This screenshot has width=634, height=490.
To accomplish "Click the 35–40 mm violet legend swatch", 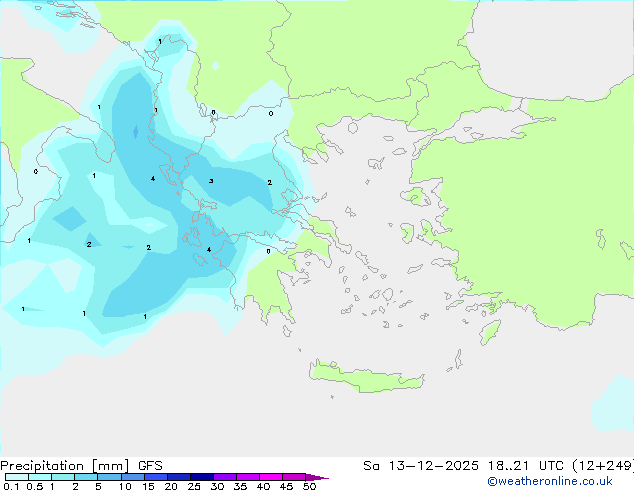I will [248, 477].
